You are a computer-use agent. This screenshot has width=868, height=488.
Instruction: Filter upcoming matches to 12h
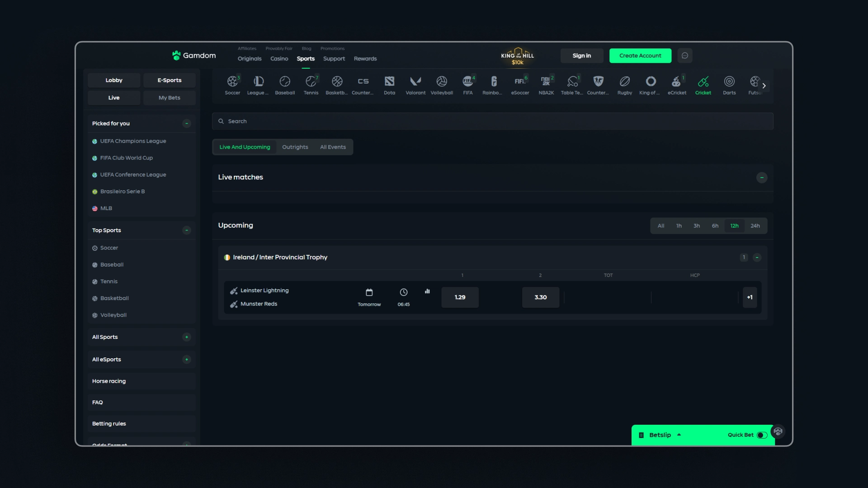pos(734,226)
